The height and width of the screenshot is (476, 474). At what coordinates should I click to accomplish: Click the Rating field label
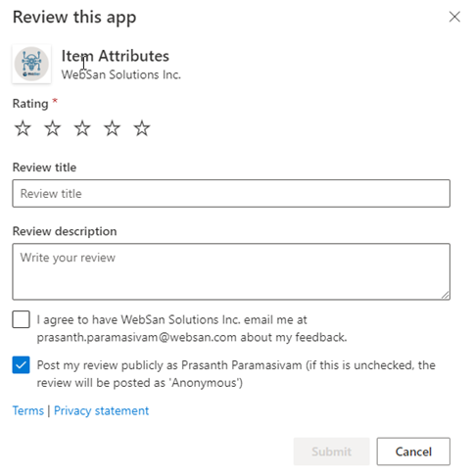(30, 104)
